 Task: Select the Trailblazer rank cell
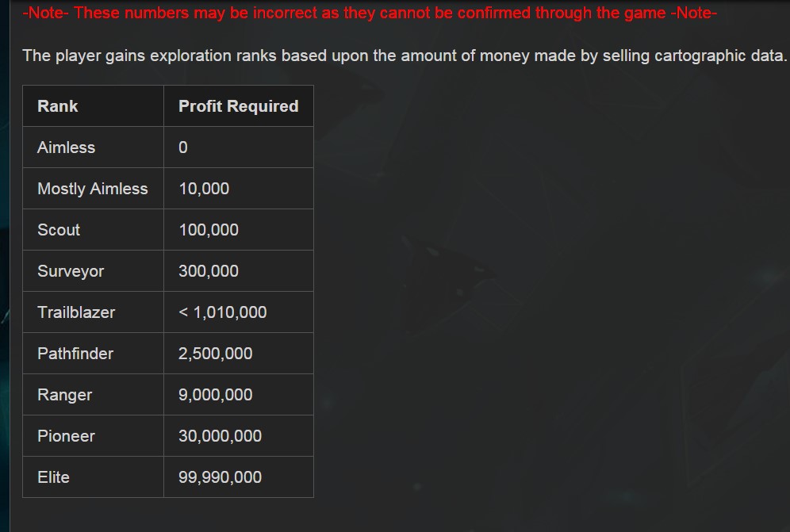(x=94, y=312)
